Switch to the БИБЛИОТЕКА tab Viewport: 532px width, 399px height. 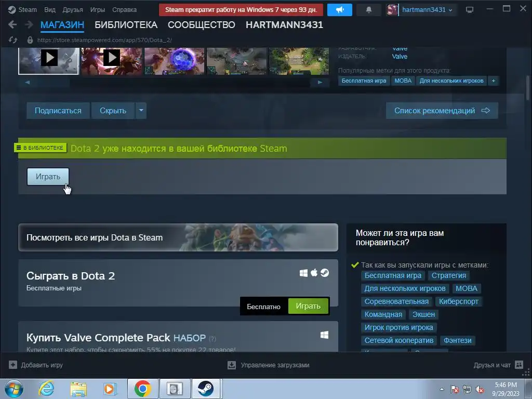(x=126, y=25)
